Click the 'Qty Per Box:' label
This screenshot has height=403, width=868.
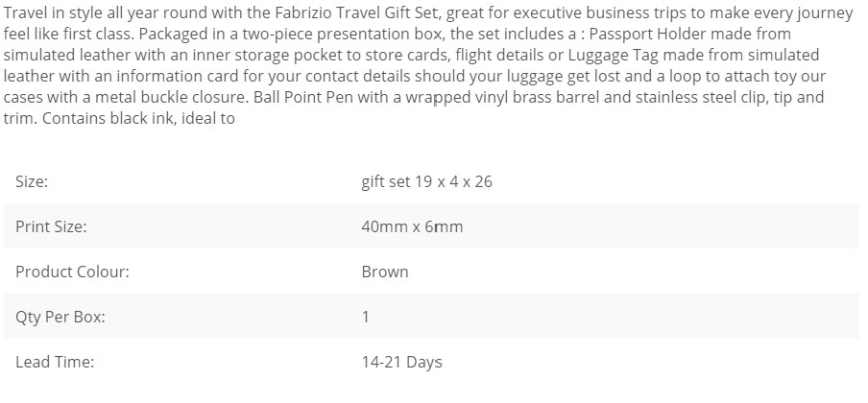tap(60, 318)
